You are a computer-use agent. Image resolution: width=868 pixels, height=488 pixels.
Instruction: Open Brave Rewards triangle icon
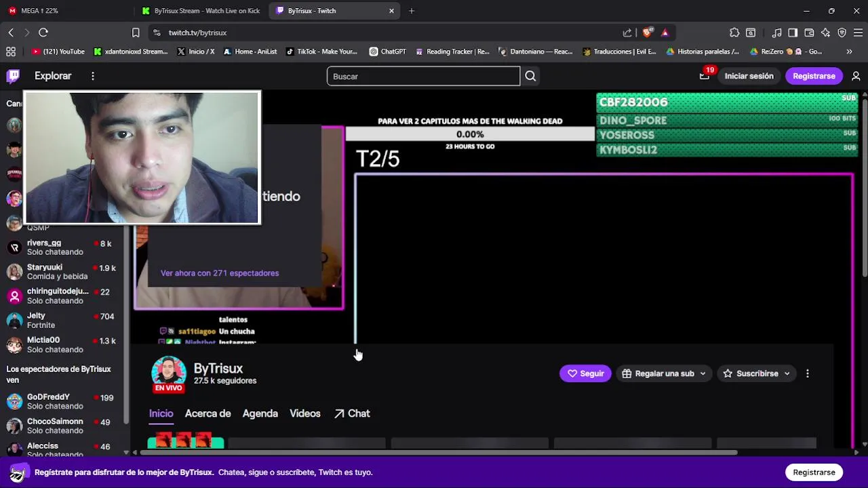[x=665, y=33]
